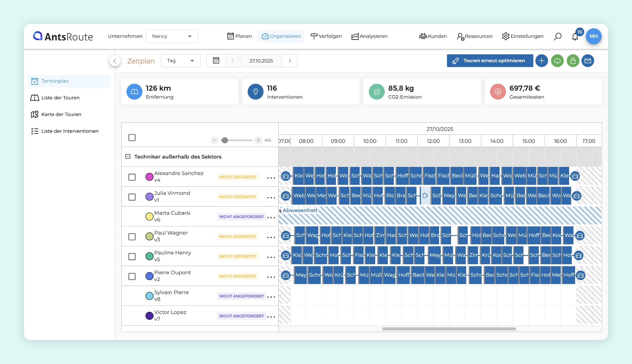The height and width of the screenshot is (364, 632).
Task: Open notifications bell with 16 badge
Action: point(575,37)
